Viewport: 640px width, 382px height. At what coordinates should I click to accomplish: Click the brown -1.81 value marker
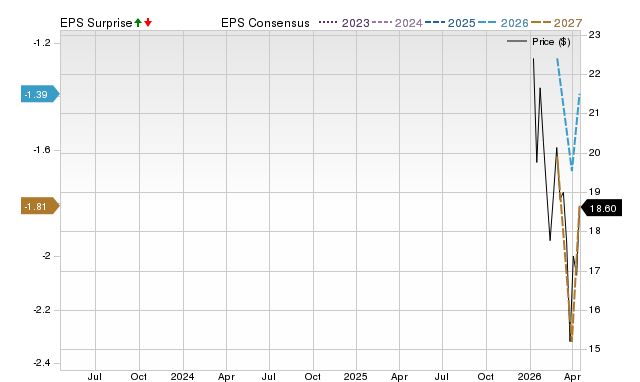tap(40, 207)
